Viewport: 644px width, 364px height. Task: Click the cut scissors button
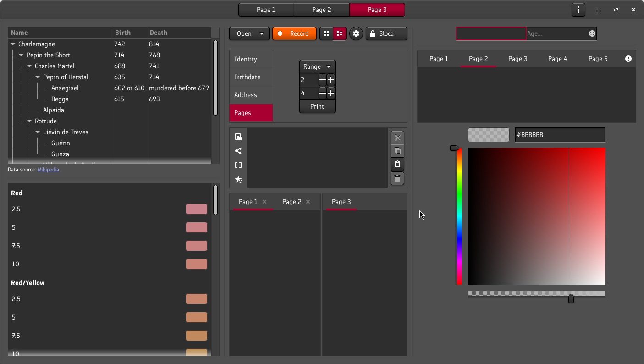[x=397, y=138]
